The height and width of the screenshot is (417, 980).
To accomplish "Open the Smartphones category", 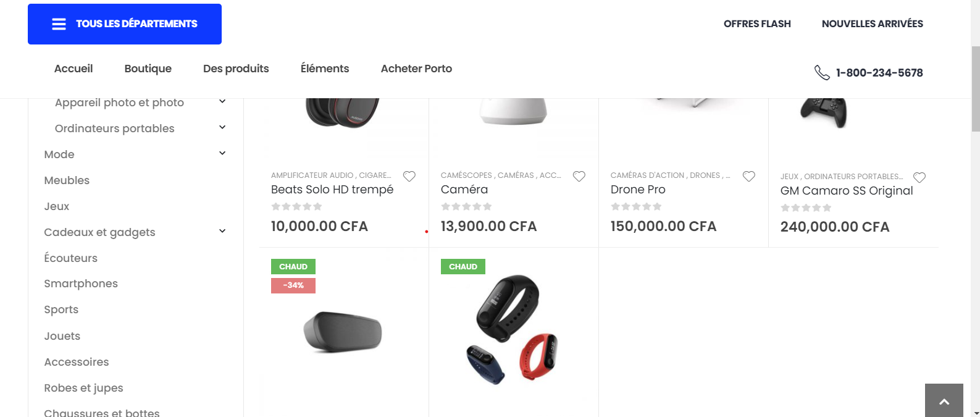I will (x=81, y=284).
